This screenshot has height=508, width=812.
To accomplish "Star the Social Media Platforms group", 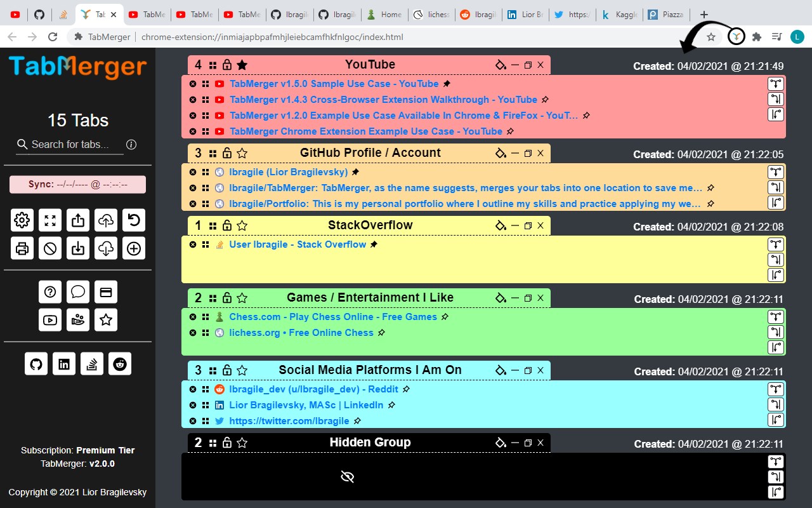I will coord(242,370).
